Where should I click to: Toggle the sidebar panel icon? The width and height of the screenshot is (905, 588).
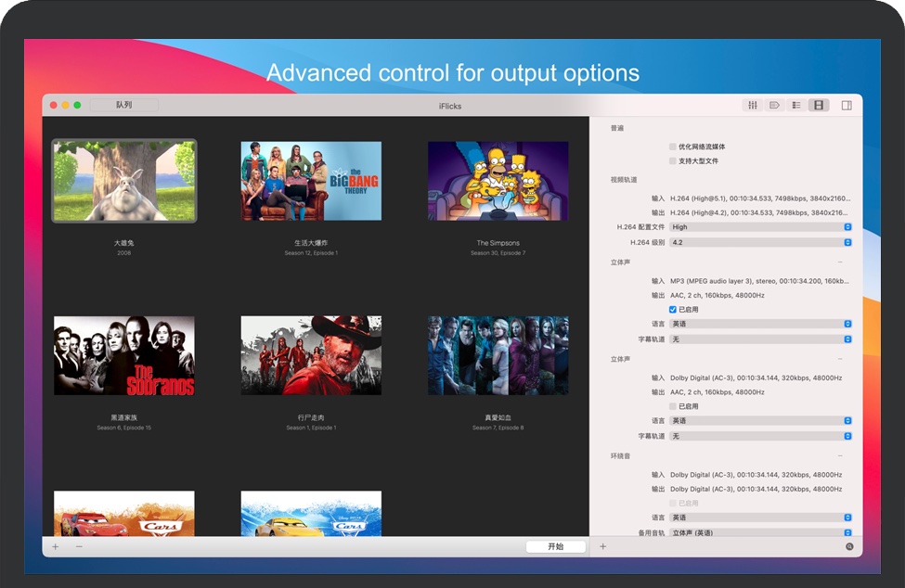tap(847, 106)
